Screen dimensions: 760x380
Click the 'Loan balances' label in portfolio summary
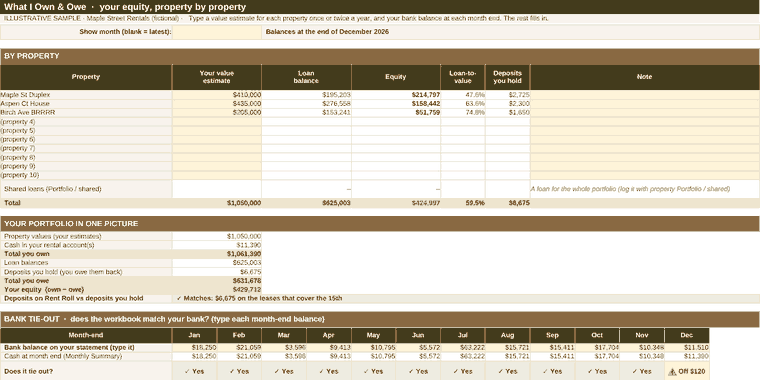86,263
